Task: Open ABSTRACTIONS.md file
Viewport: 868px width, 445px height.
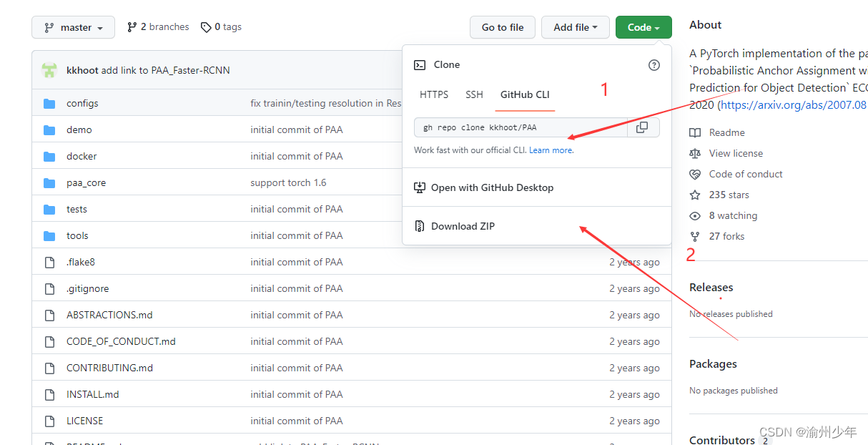Action: (109, 315)
